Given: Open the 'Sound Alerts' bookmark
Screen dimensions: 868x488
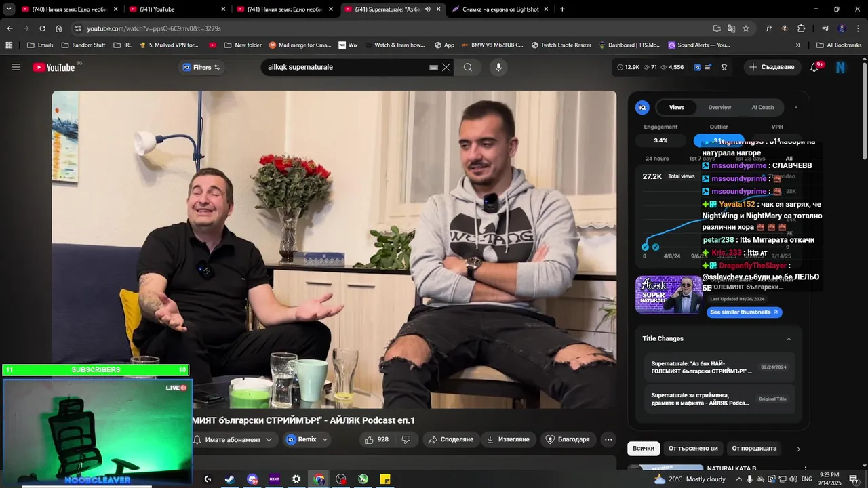Looking at the screenshot, I should [699, 45].
